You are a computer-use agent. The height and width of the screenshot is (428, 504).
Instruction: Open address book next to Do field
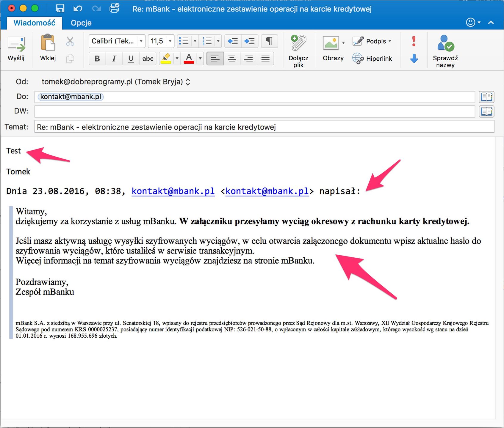486,97
